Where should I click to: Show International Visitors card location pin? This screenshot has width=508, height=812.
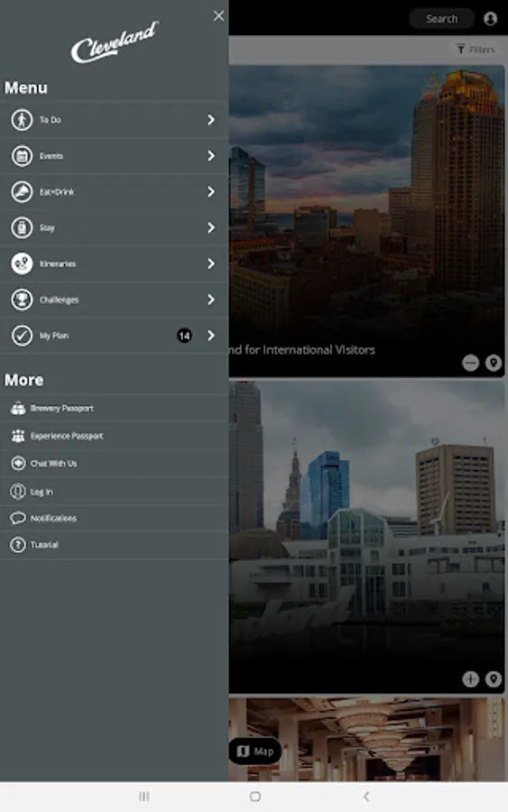[x=494, y=363]
